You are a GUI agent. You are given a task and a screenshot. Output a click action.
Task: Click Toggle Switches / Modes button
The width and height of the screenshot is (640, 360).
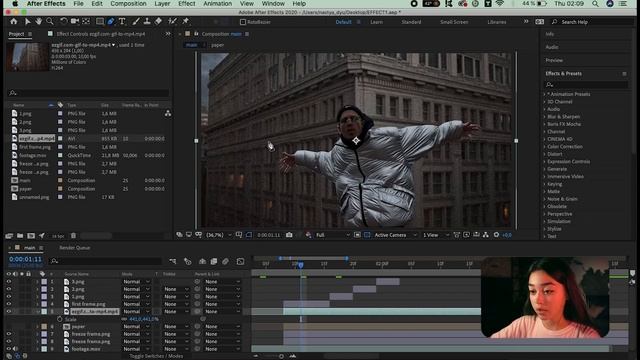pos(156,356)
